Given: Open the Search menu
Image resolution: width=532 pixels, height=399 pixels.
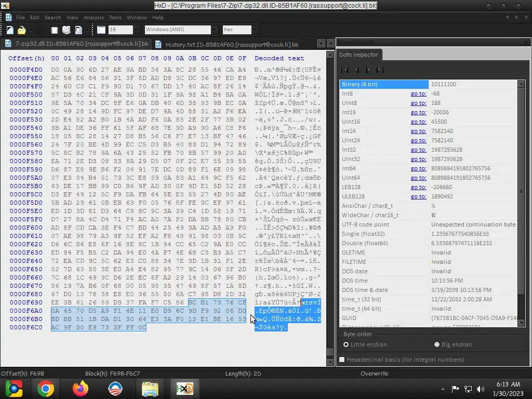Looking at the screenshot, I should coord(52,17).
